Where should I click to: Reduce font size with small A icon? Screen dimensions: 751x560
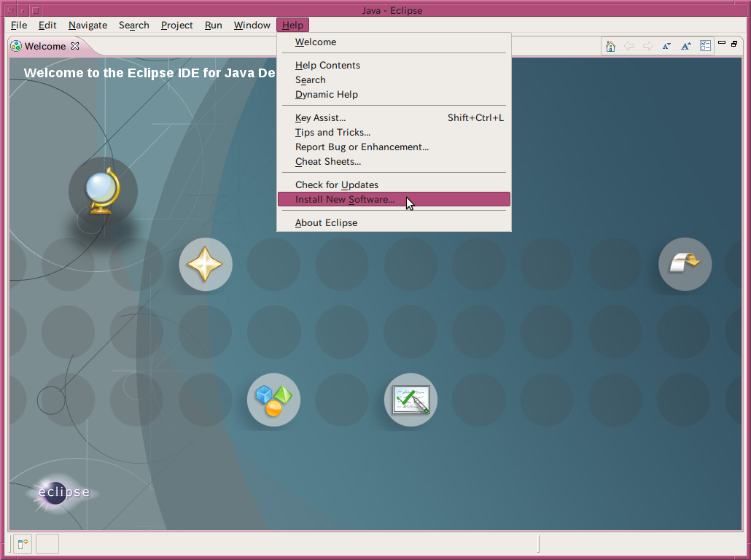click(x=666, y=46)
